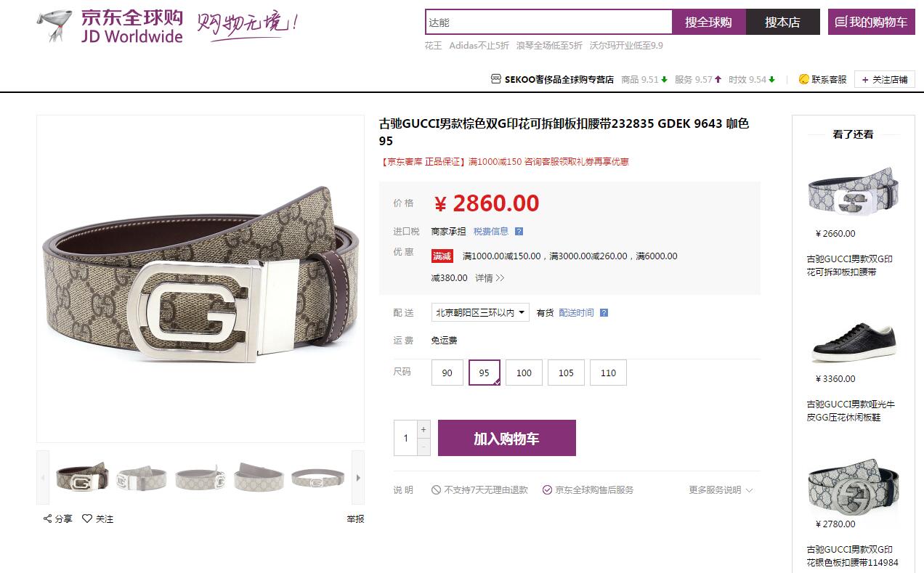Click the help icon beside 配送时间
Screen dimensions: 924x573
604,313
